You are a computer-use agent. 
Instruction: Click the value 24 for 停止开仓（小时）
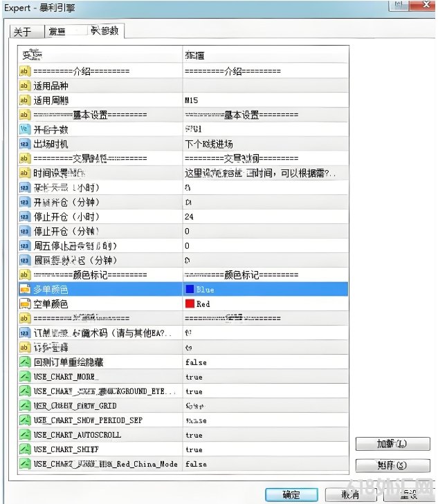pos(189,217)
